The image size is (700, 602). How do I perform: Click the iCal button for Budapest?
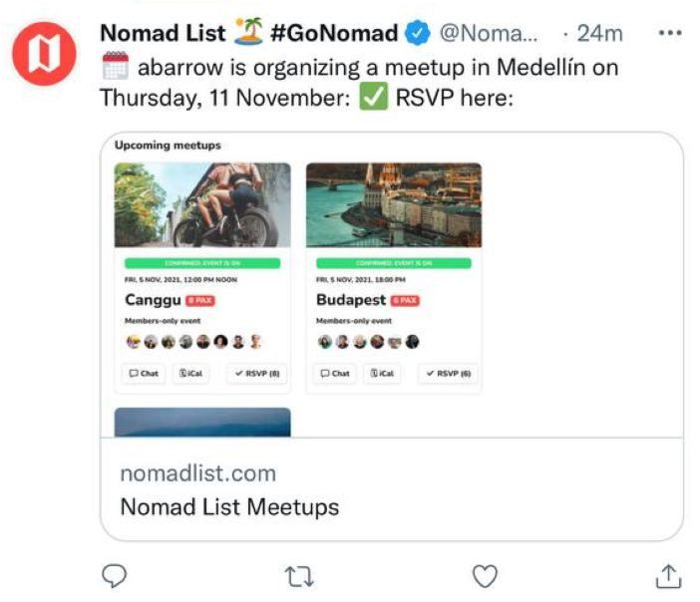383,374
